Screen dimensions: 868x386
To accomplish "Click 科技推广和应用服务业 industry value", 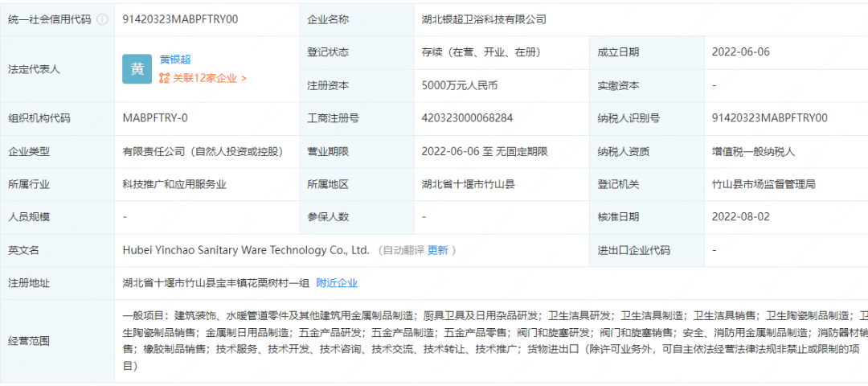I will click(174, 184).
